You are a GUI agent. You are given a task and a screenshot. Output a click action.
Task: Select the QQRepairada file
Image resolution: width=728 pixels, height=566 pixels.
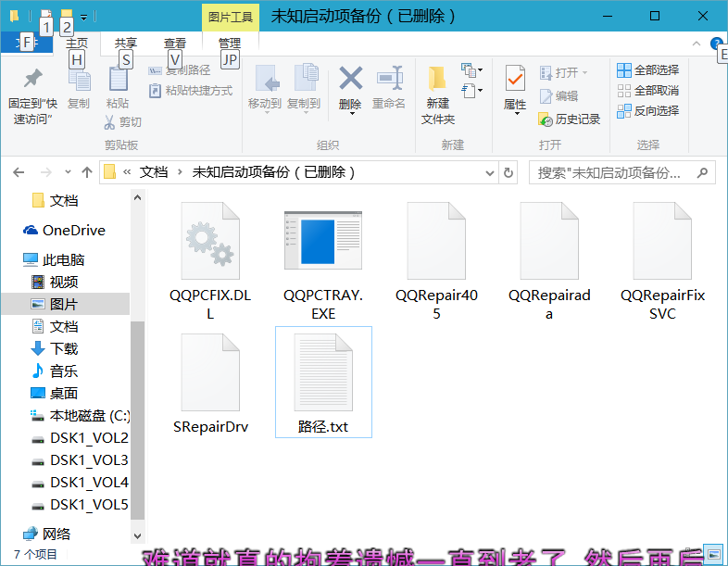coord(549,261)
